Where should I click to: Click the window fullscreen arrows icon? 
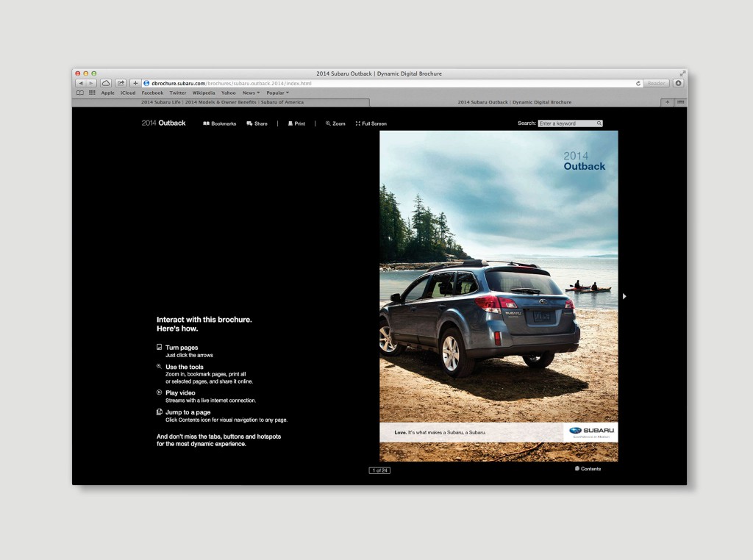(x=682, y=73)
